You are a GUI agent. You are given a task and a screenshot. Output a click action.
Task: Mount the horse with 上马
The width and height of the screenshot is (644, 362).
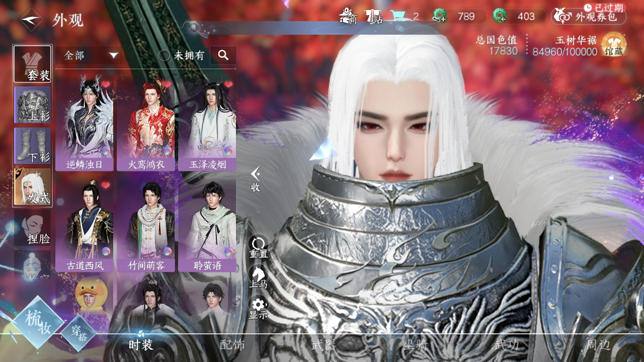coord(258,278)
